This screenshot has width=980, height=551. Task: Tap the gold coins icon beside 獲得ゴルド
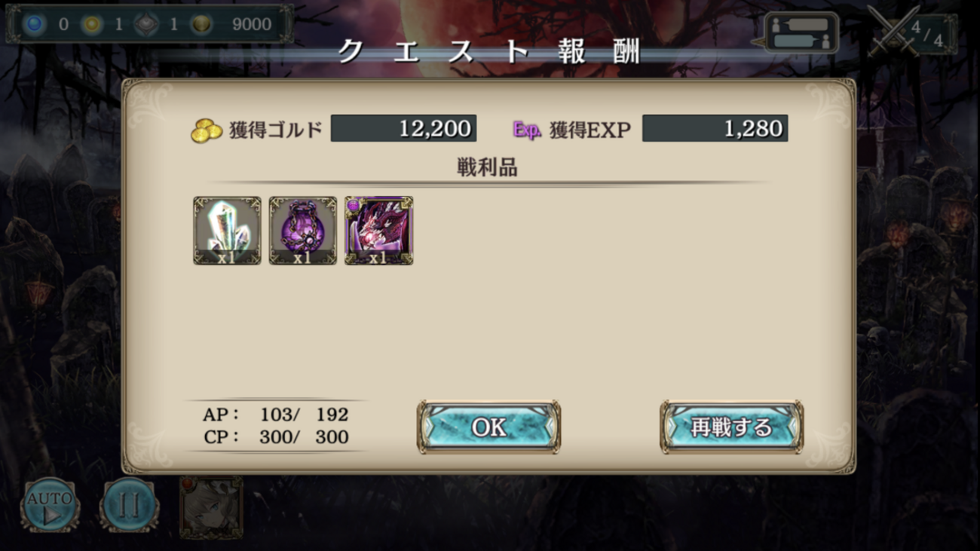[x=206, y=130]
